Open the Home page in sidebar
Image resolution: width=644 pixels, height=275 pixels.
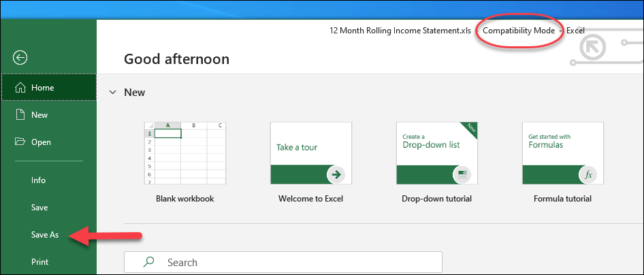[x=48, y=87]
